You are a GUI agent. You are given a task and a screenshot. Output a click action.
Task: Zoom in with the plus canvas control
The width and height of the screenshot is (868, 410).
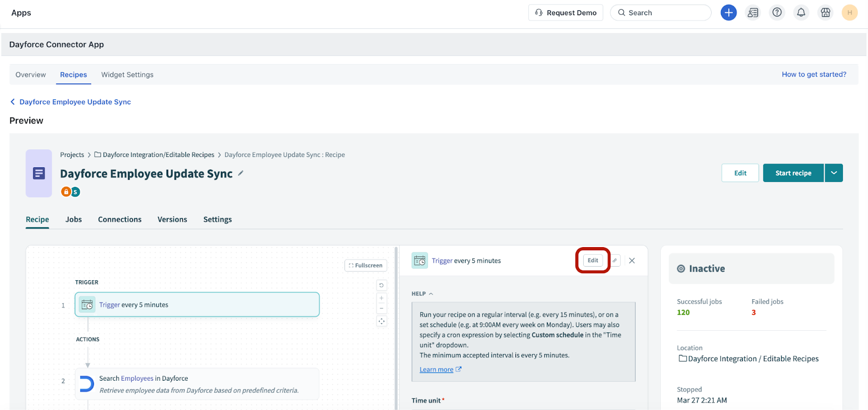coord(381,298)
